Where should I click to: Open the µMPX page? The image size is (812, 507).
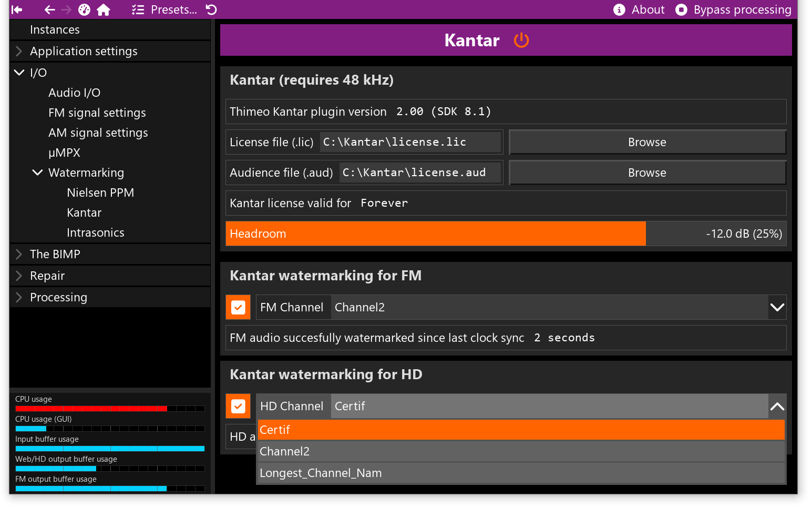(64, 153)
